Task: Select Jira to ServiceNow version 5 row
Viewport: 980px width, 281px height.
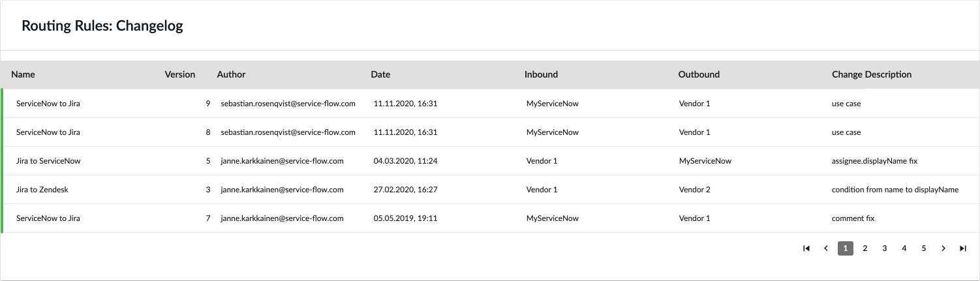Action: coord(490,161)
